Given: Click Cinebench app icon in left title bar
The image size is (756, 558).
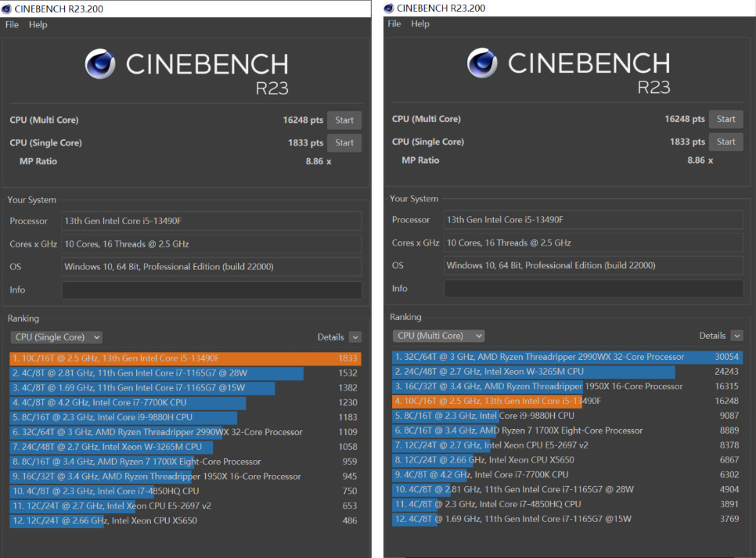Looking at the screenshot, I should (6, 9).
